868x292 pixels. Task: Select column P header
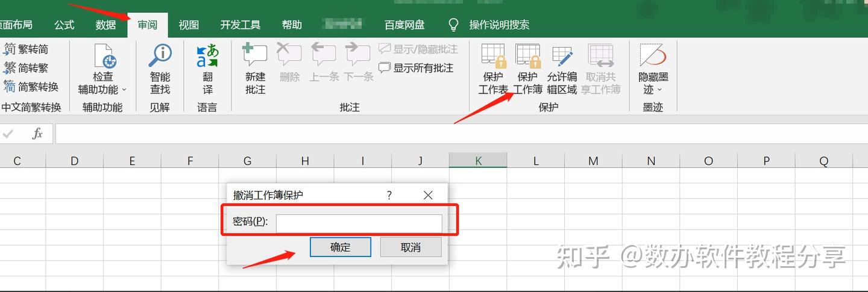pyautogui.click(x=766, y=161)
